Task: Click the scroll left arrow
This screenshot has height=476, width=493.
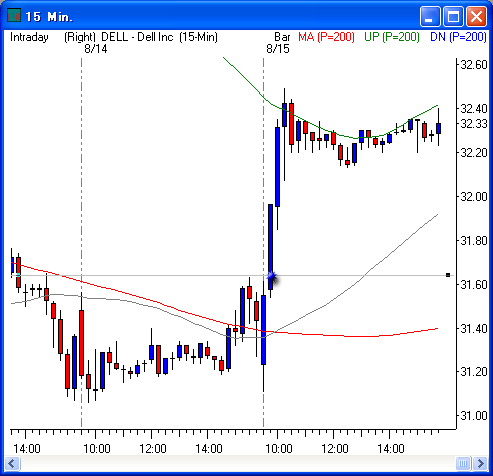Action: click(x=12, y=463)
